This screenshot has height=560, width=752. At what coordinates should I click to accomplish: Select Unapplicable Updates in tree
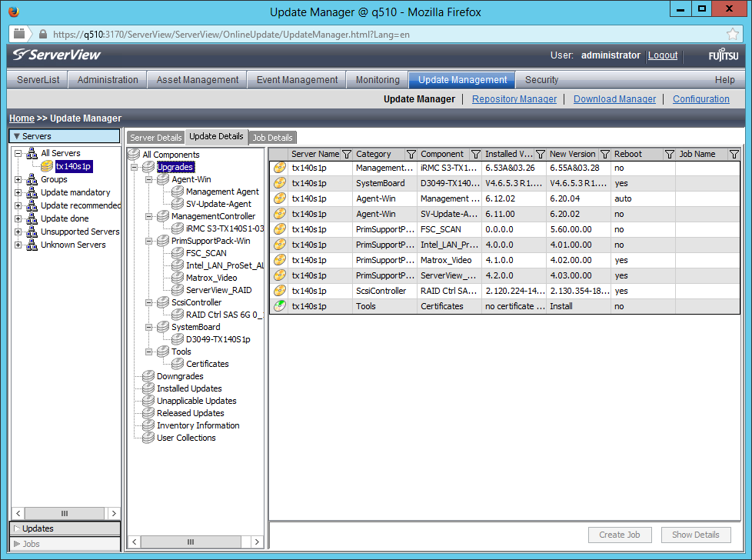tap(196, 401)
